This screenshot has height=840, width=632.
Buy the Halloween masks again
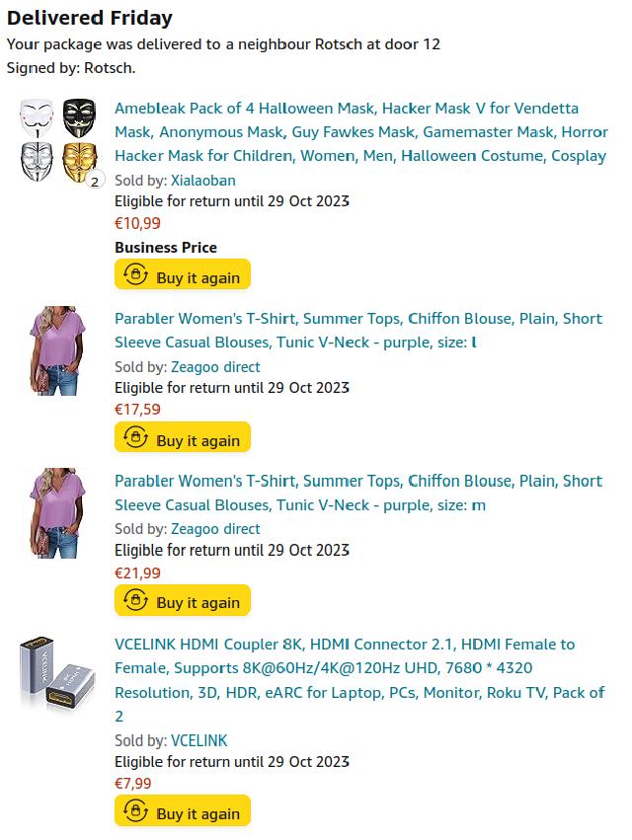coord(183,274)
